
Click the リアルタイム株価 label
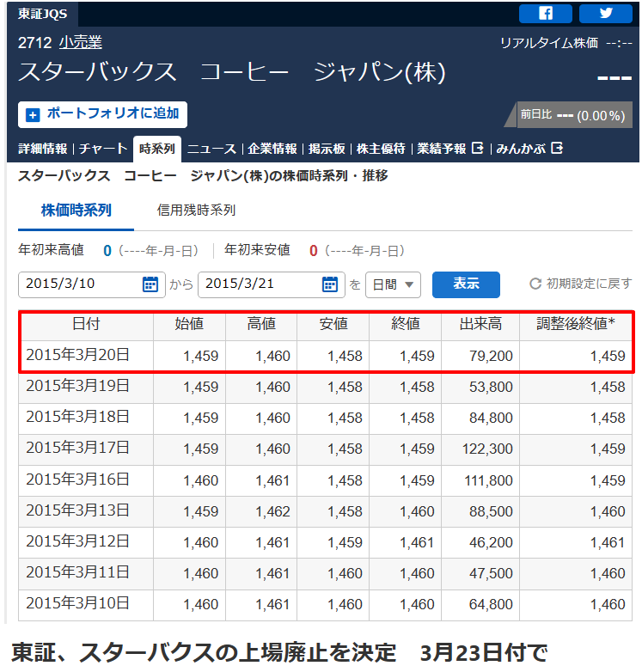pos(548,43)
